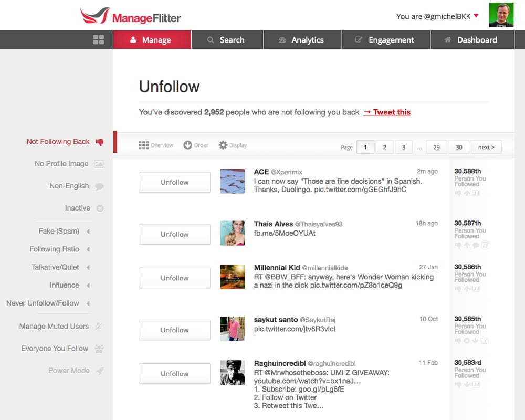Expand the Fake (Spam) filter section

pos(88,232)
